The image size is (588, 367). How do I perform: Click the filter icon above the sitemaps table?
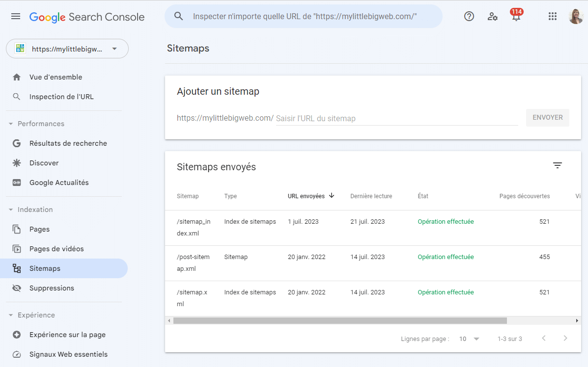(557, 165)
